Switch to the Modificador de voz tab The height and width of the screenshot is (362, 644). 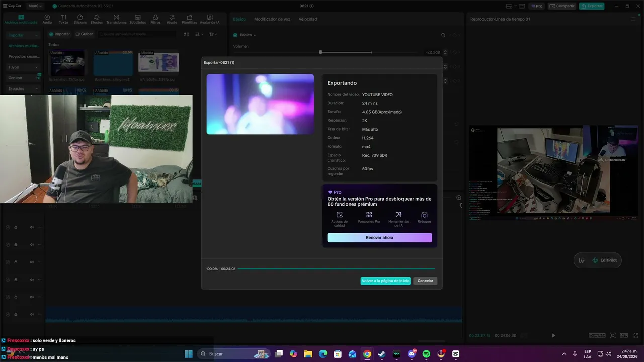(x=272, y=19)
